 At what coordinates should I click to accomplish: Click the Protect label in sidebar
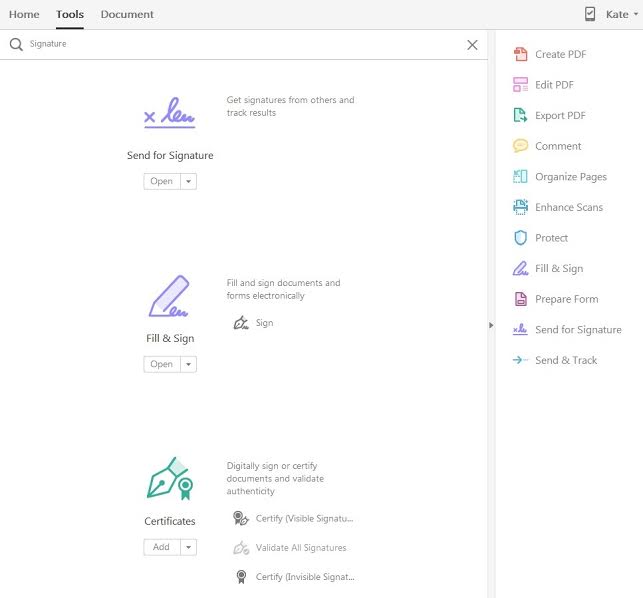click(x=552, y=238)
